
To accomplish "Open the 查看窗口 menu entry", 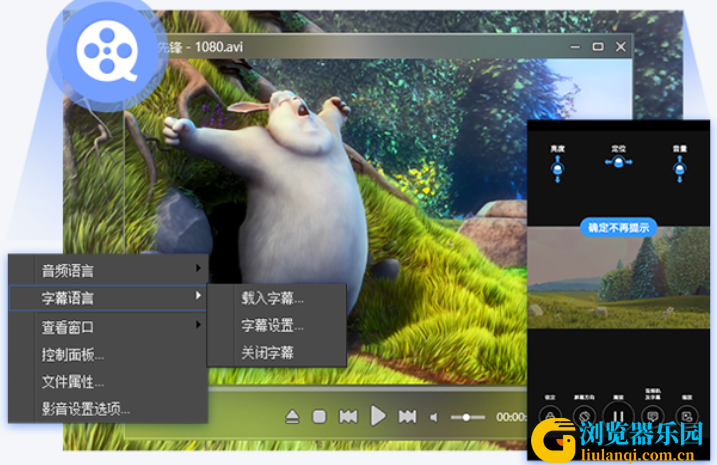I will [x=108, y=326].
